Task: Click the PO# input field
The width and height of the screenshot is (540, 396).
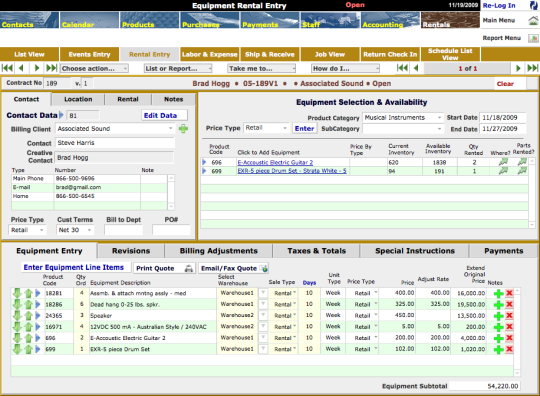Action: pos(171,230)
